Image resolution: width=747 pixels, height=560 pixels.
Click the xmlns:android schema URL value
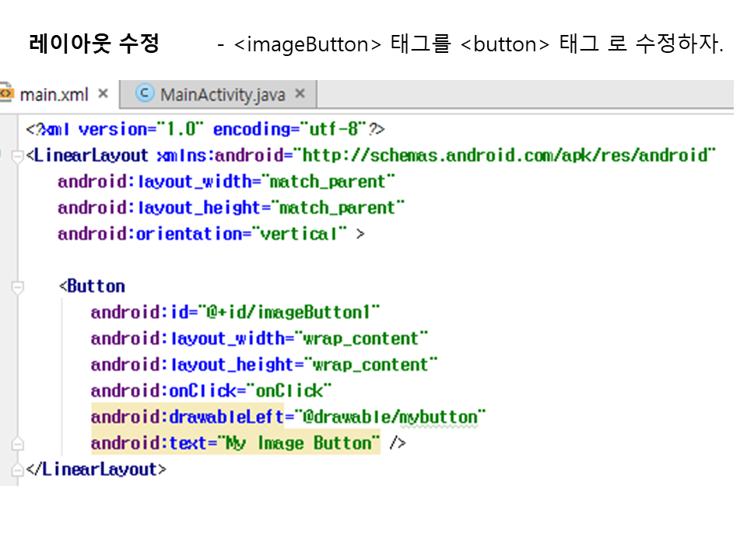506,156
